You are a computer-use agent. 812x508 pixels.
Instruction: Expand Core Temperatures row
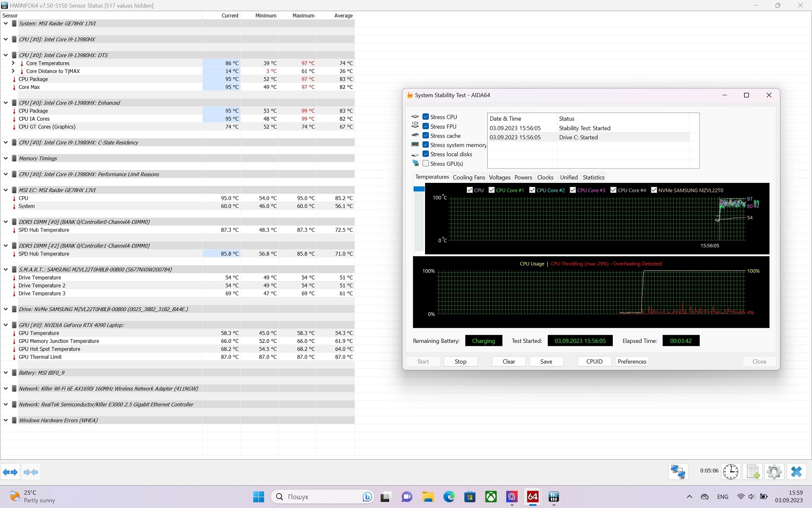pyautogui.click(x=13, y=63)
